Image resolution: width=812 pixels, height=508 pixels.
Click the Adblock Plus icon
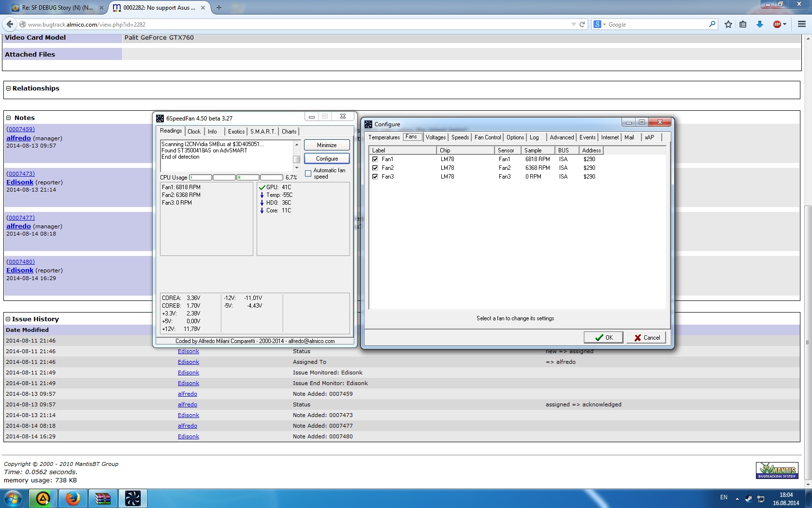[x=777, y=24]
